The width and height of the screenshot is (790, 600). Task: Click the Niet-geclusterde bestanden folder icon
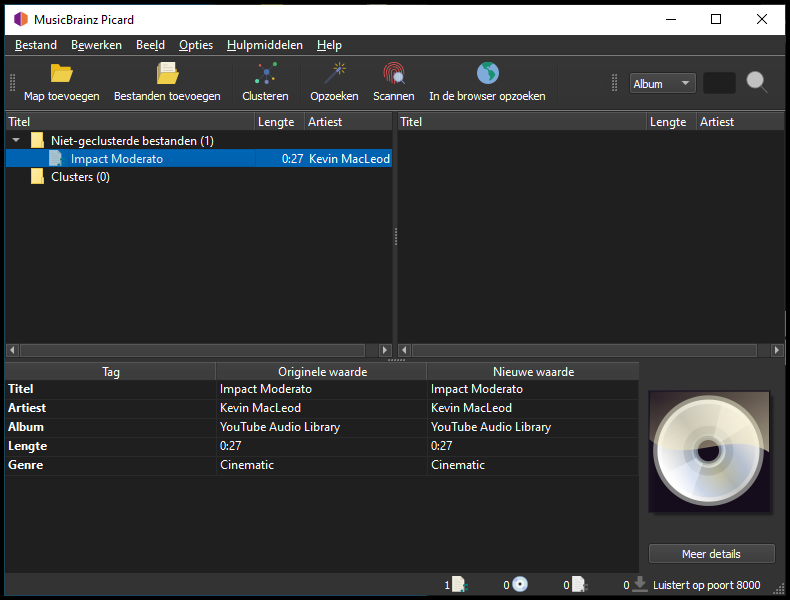[37, 141]
